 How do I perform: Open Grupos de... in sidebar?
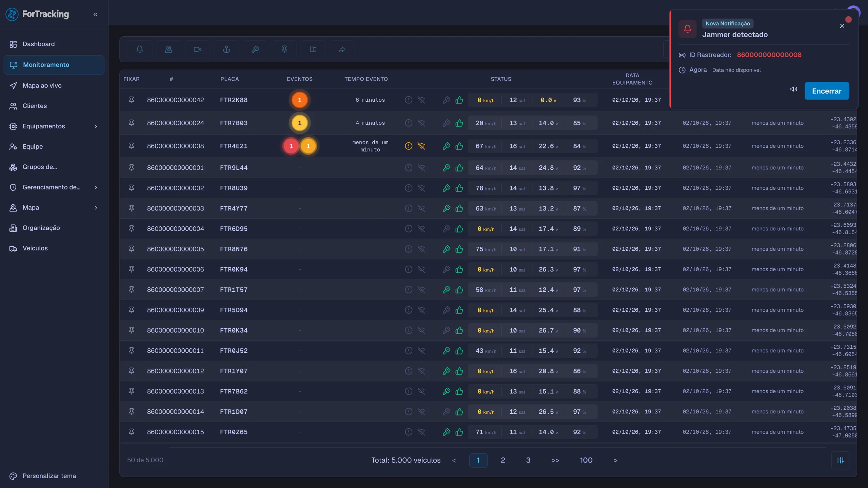[54, 167]
